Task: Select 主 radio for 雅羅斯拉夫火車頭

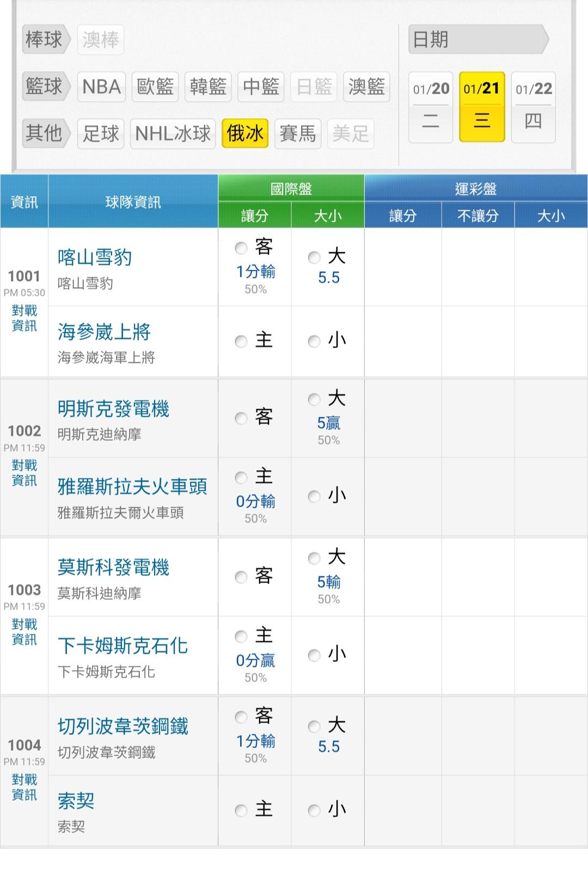Action: [x=241, y=478]
